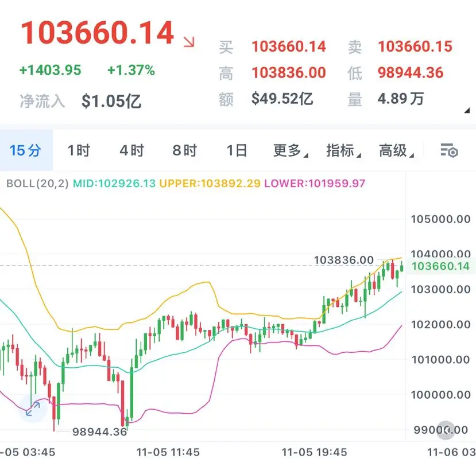
Task: Open the 指标 indicators dropdown
Action: tap(343, 150)
